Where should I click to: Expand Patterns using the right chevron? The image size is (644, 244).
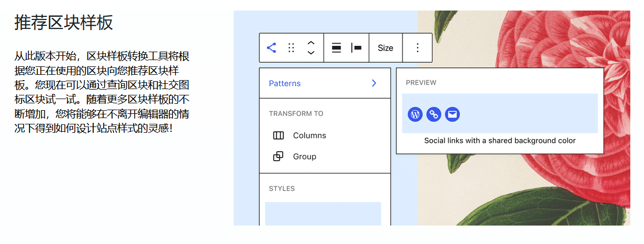[374, 83]
